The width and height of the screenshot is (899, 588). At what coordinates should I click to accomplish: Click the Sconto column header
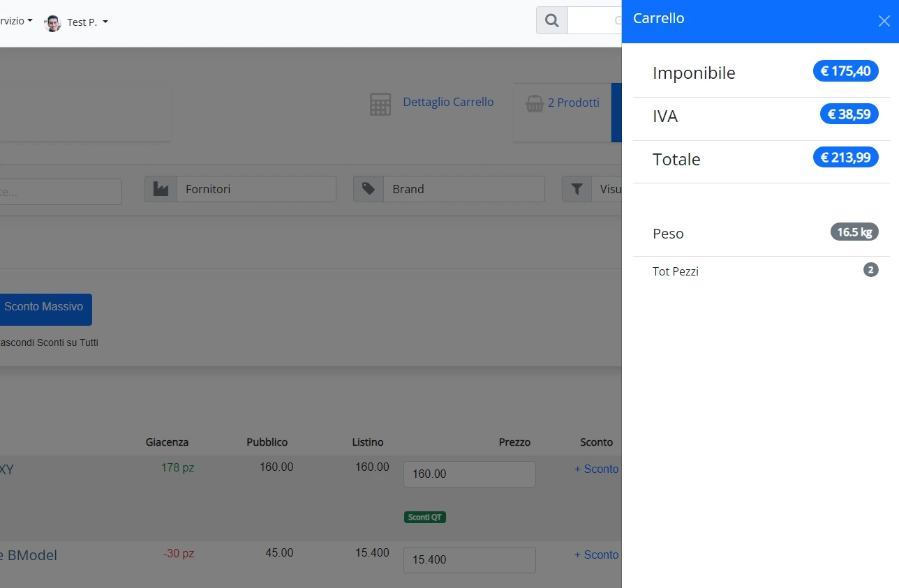(597, 442)
